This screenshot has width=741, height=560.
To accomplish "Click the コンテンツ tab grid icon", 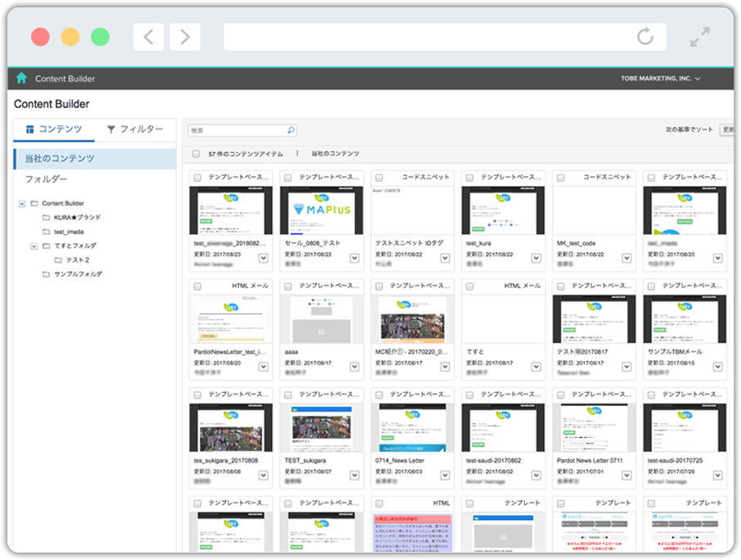I will tap(29, 129).
